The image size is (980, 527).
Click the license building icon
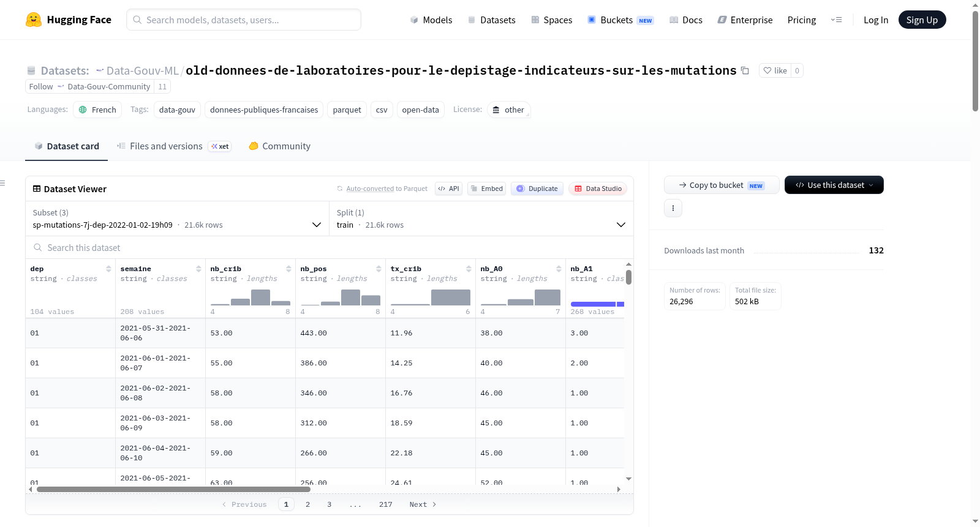click(496, 110)
